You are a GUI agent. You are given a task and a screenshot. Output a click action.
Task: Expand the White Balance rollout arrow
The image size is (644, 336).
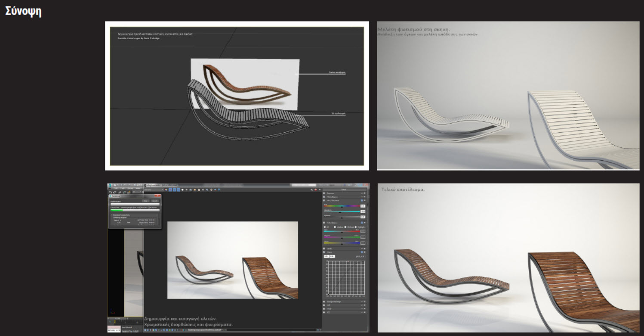(362, 197)
